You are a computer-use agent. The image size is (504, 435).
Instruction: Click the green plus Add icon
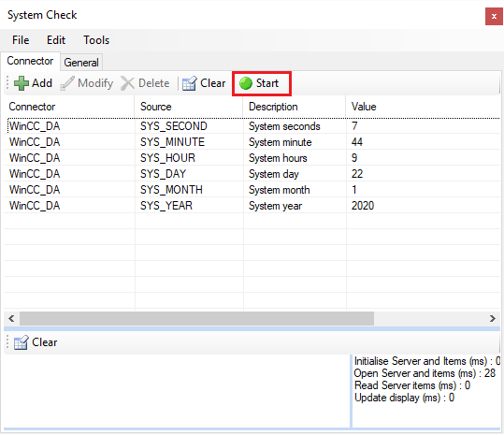pos(22,83)
